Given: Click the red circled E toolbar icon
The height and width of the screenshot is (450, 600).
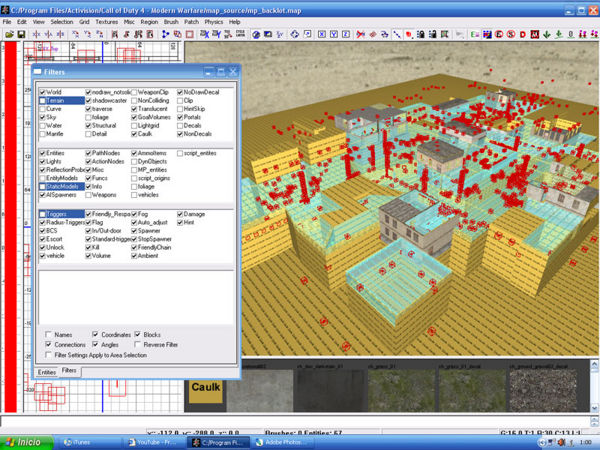Looking at the screenshot, I should click(499, 34).
